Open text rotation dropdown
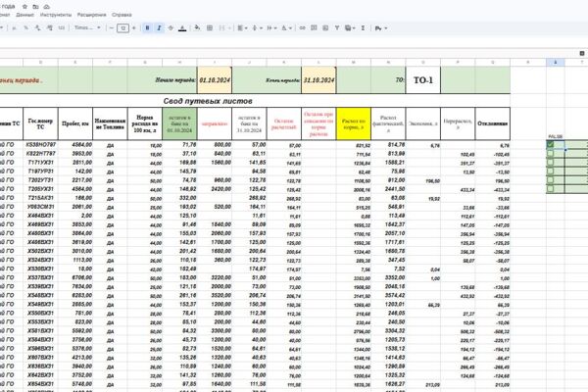 tap(286, 28)
